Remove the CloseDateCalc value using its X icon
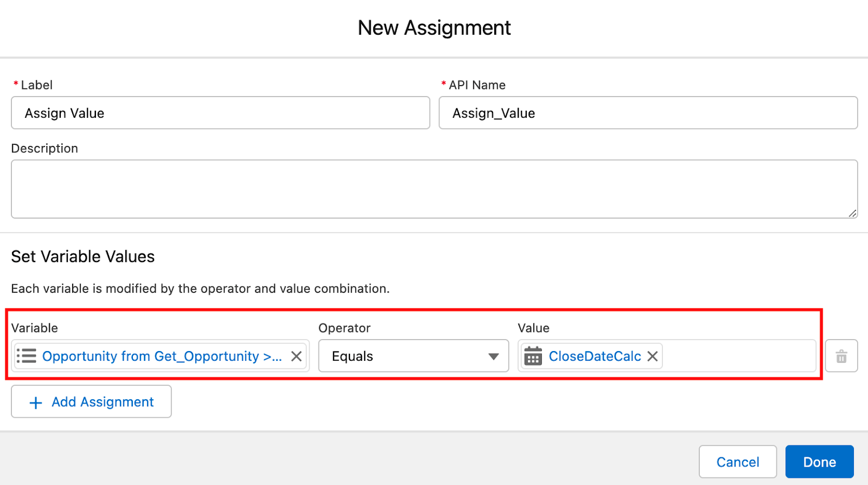Screen dimensions: 868x485 (x=653, y=356)
